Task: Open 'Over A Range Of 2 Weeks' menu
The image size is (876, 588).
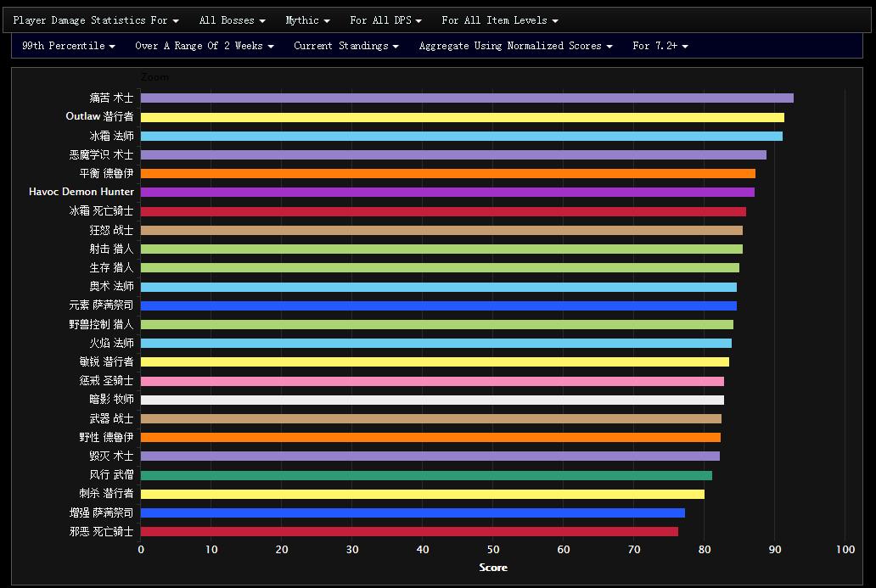Action: (x=204, y=46)
